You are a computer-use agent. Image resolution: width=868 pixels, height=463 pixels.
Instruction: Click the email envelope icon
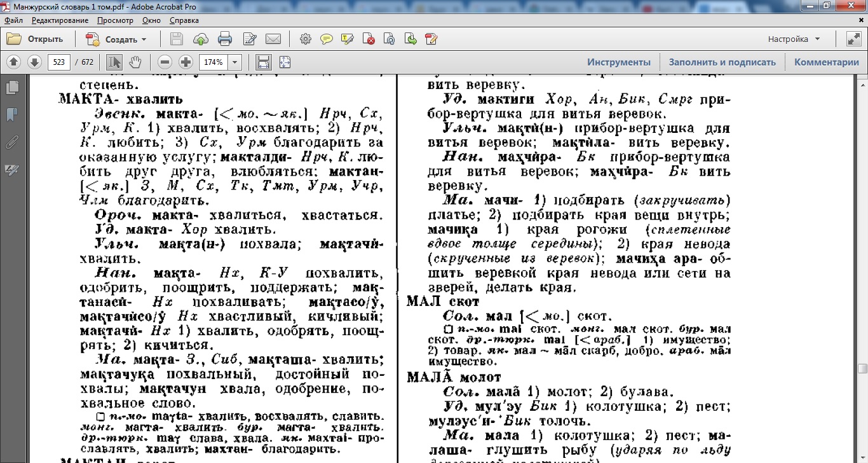(x=273, y=39)
